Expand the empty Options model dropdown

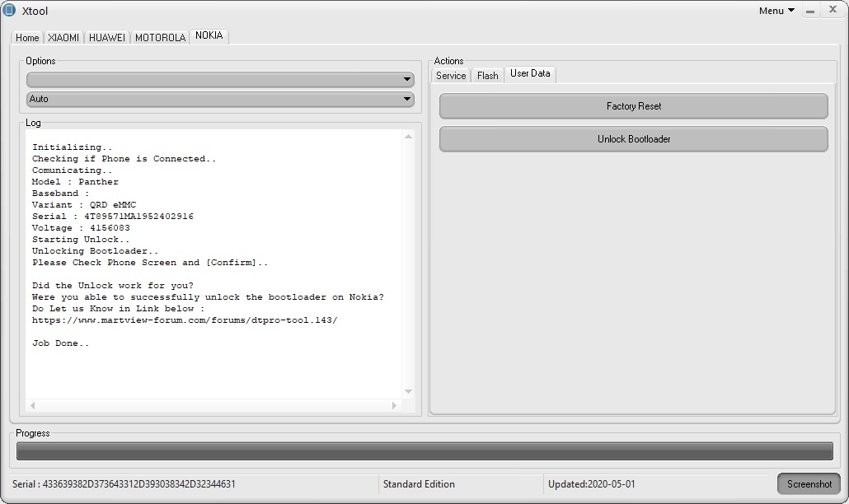(220, 80)
